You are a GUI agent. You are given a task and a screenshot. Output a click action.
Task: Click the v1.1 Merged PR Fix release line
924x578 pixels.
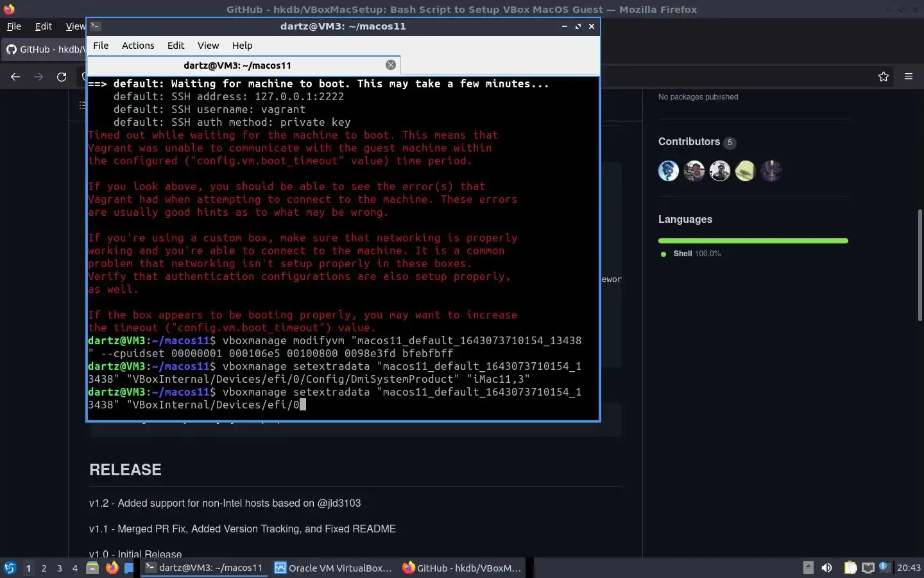[x=243, y=529]
